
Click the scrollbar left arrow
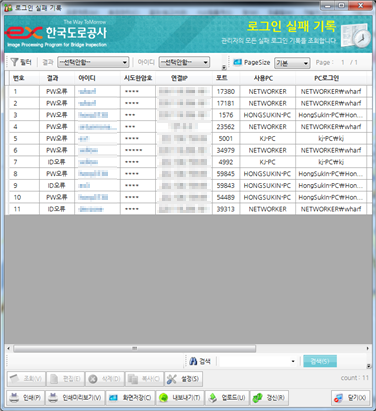click(9, 348)
